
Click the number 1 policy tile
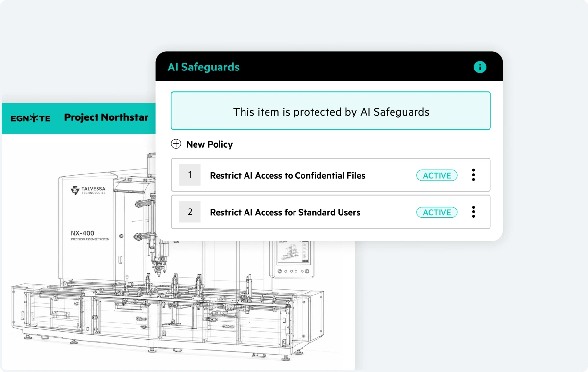[x=190, y=175]
